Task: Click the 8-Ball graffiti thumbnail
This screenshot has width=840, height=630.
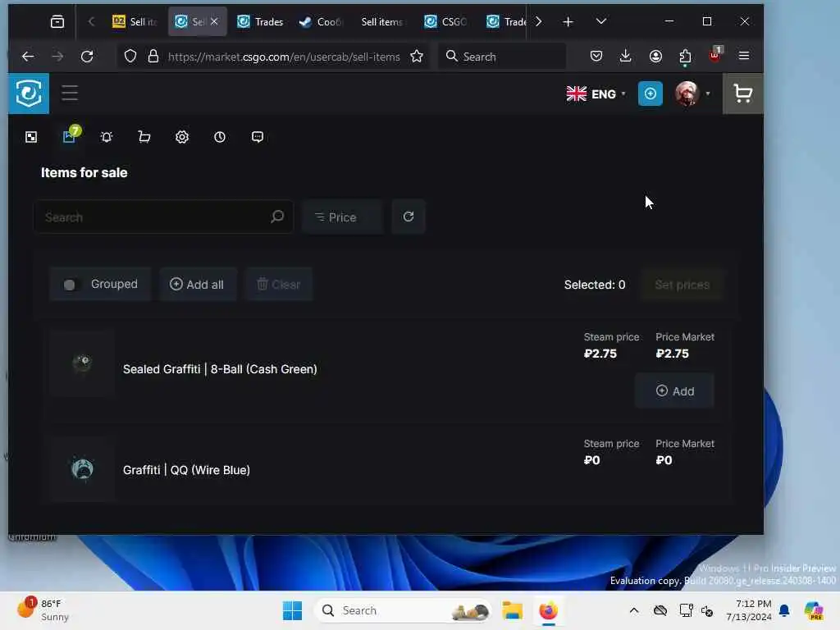Action: 82,363
